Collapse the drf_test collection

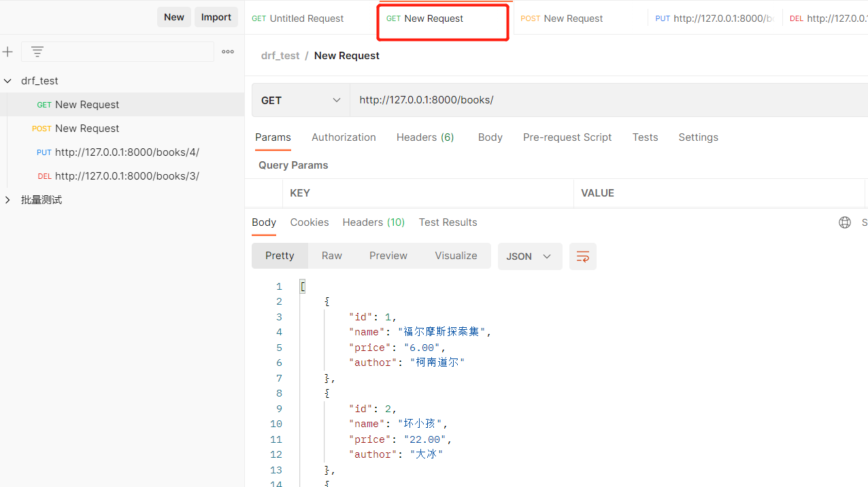(8, 81)
